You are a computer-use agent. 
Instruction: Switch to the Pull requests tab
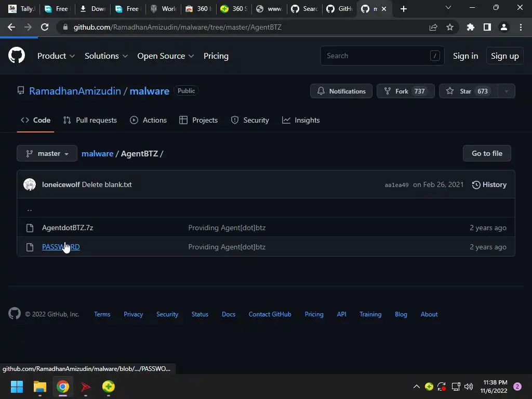[90, 120]
